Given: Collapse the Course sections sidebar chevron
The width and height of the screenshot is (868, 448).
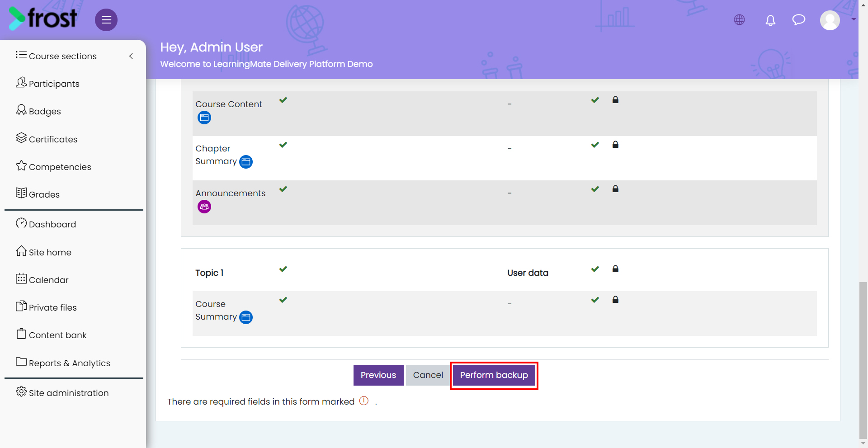Looking at the screenshot, I should [x=131, y=56].
